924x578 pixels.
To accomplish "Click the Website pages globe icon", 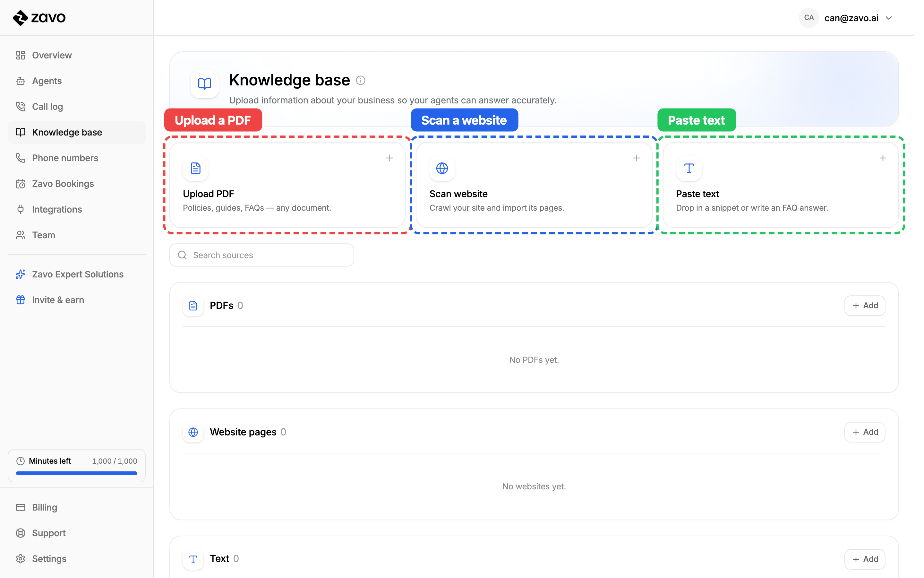I will coord(193,432).
